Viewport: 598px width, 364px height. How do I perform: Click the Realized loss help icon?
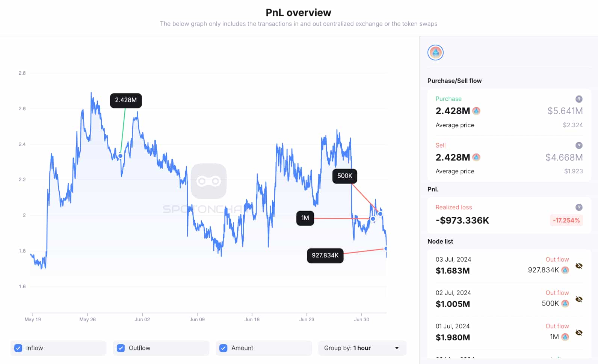click(579, 207)
